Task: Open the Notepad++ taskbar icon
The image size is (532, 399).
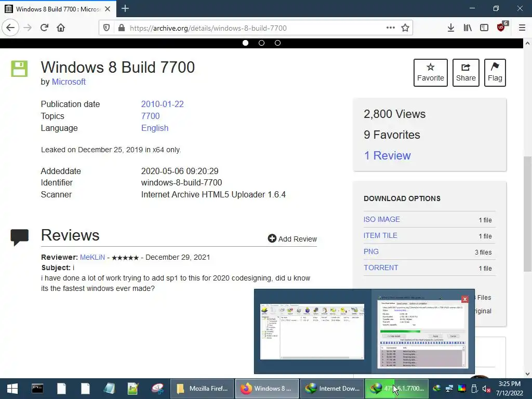Action: tap(133, 389)
